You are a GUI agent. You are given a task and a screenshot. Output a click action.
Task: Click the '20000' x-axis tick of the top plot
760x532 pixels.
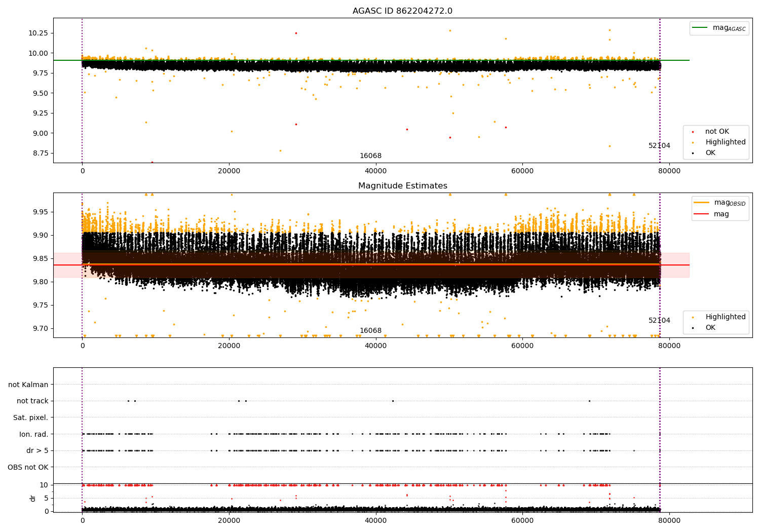click(229, 171)
